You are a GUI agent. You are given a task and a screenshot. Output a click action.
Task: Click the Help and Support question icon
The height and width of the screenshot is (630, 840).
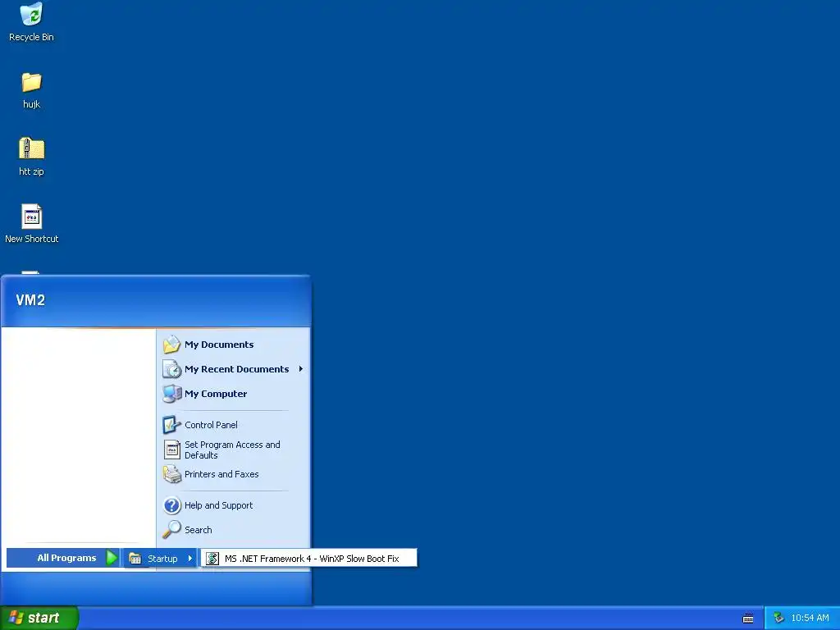click(x=172, y=505)
